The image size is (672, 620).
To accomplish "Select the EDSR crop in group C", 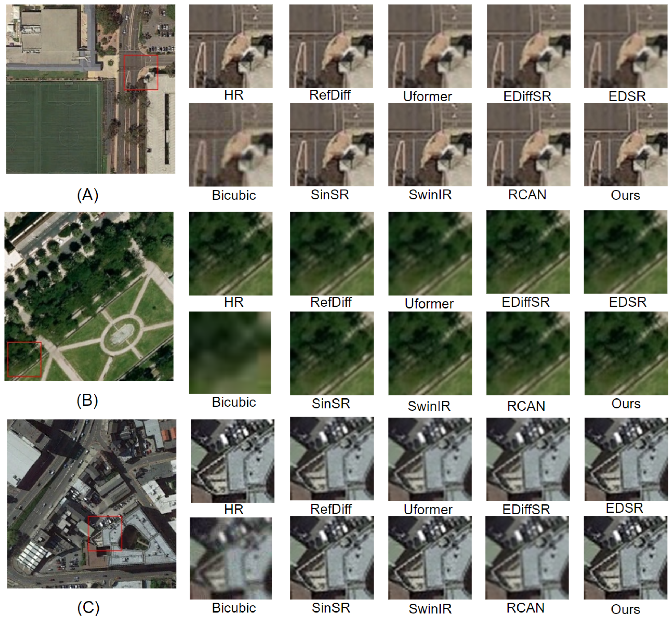I will 626,459.
